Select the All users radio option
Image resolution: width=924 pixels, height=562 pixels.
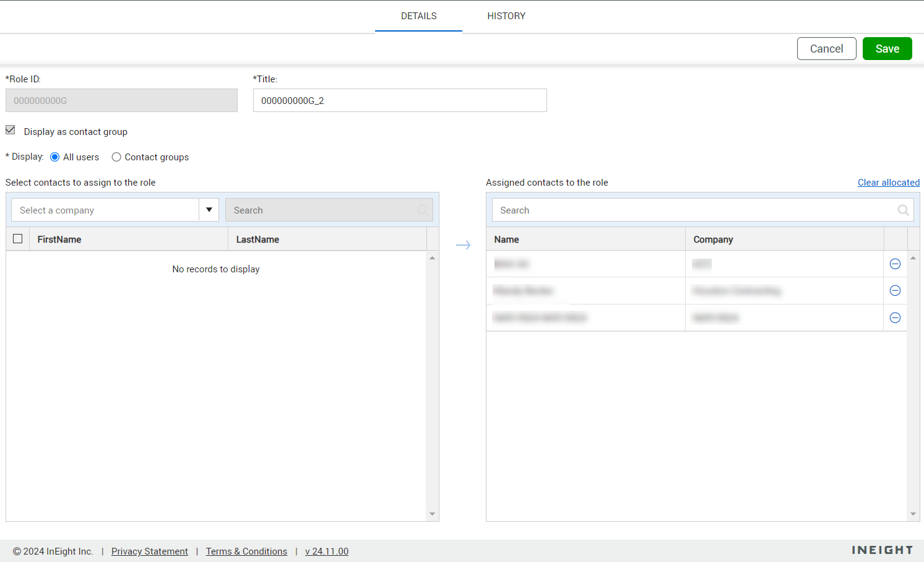(x=55, y=157)
